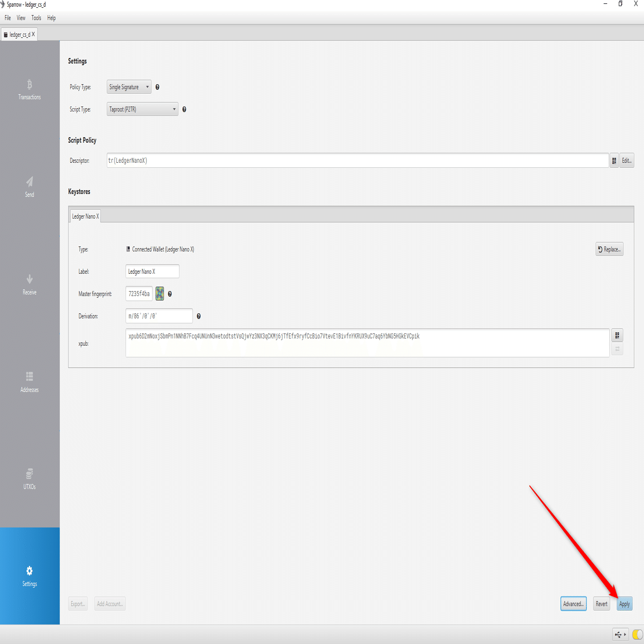Click the Apply button
Viewport: 644px width, 644px height.
click(624, 604)
